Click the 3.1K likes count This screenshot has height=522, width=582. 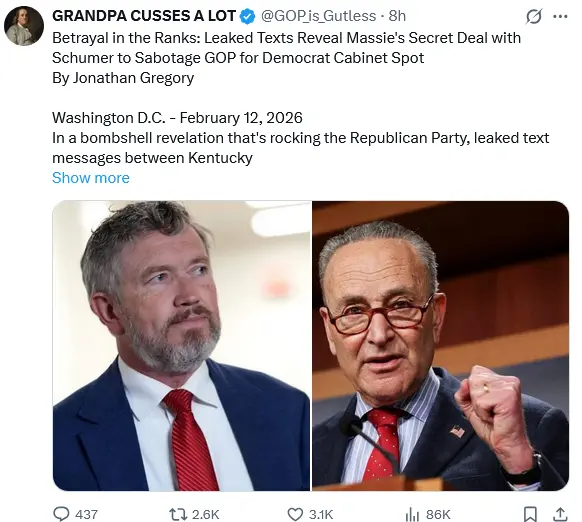click(x=321, y=515)
